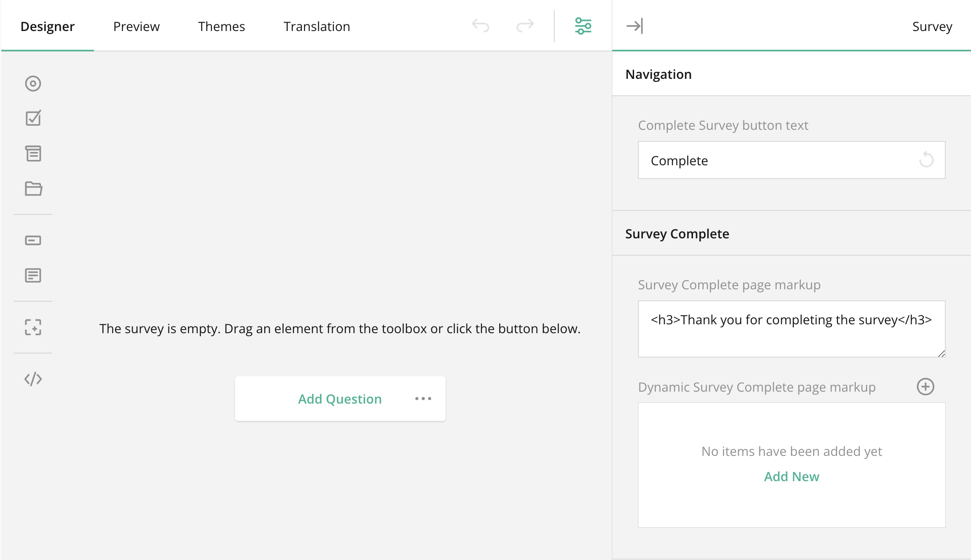Click the dropdown question toolbox icon
971x560 pixels.
(x=33, y=153)
